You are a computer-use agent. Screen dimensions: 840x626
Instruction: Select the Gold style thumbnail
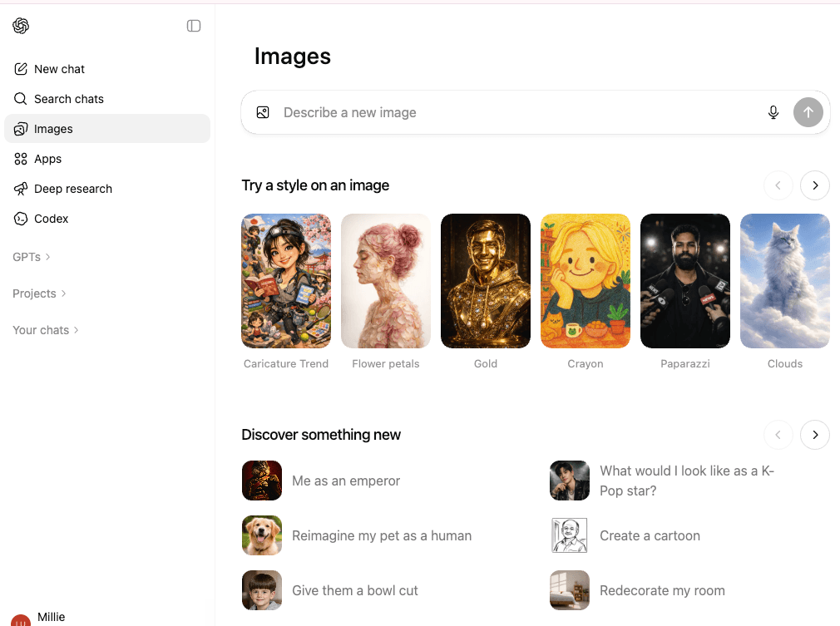[x=485, y=280]
